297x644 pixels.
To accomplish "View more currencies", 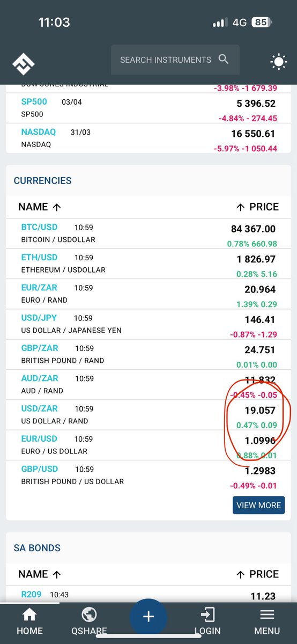I will (258, 505).
